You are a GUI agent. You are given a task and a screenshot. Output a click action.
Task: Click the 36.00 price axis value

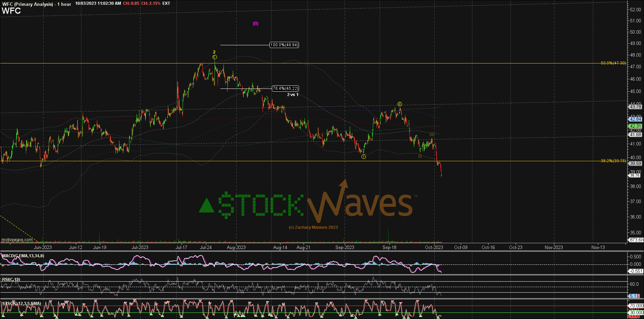635,217
